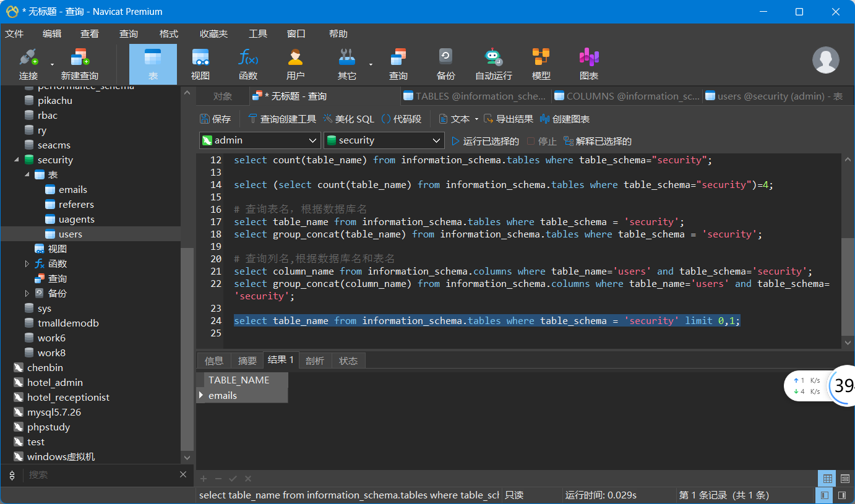Screen dimensions: 855x504
Task: Save the query with 保存
Action: 215,119
